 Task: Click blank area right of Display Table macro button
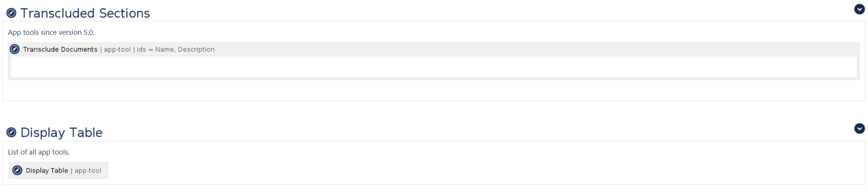[459, 171]
